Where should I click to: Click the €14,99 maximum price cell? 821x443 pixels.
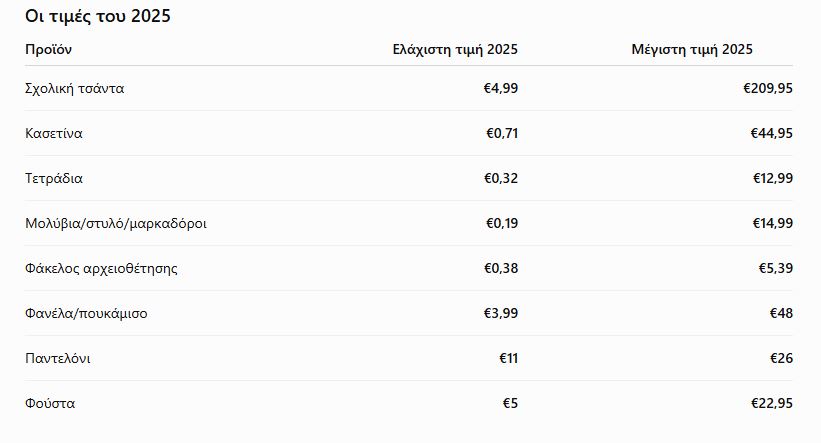tap(772, 223)
